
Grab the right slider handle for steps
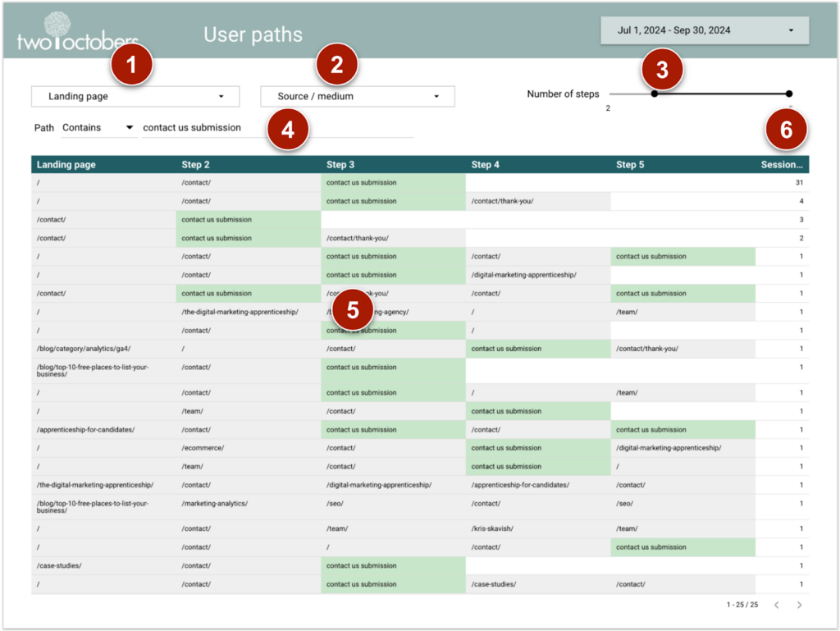click(x=789, y=94)
